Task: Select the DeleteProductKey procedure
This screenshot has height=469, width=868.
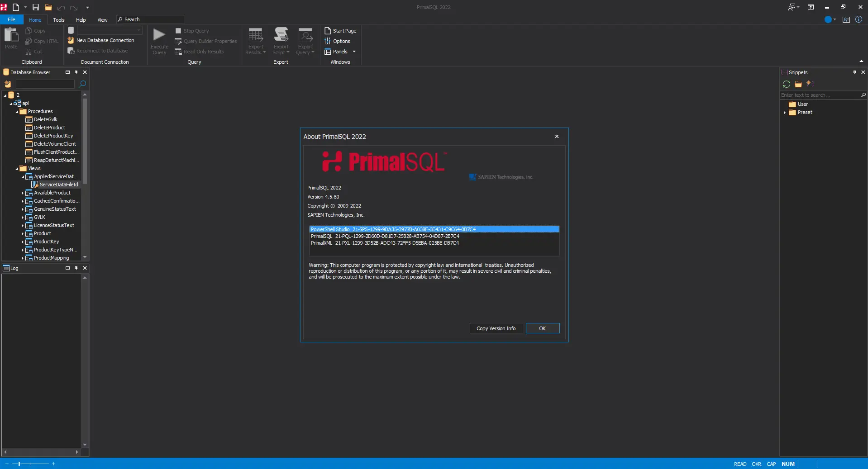Action: click(53, 136)
